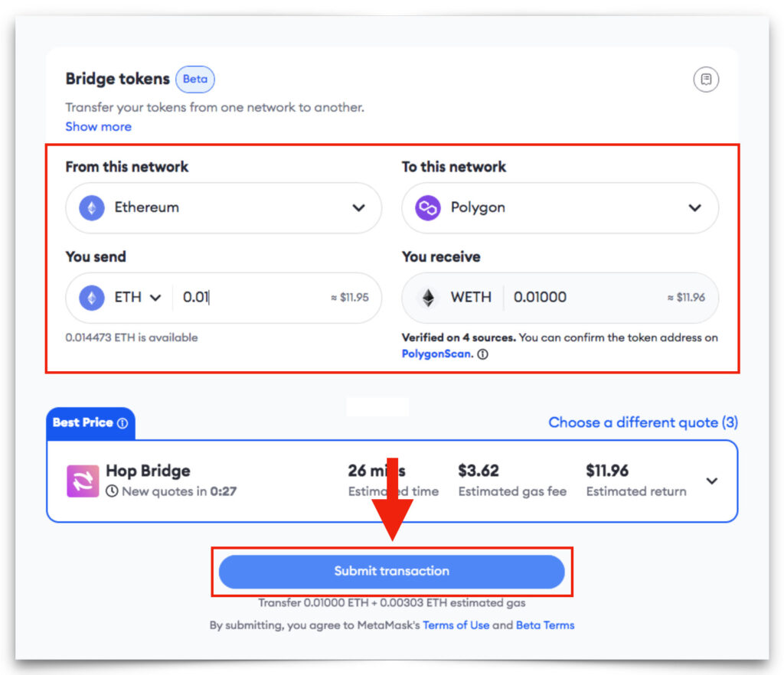The height and width of the screenshot is (675, 784).
Task: Choose a different quote
Action: point(643,422)
